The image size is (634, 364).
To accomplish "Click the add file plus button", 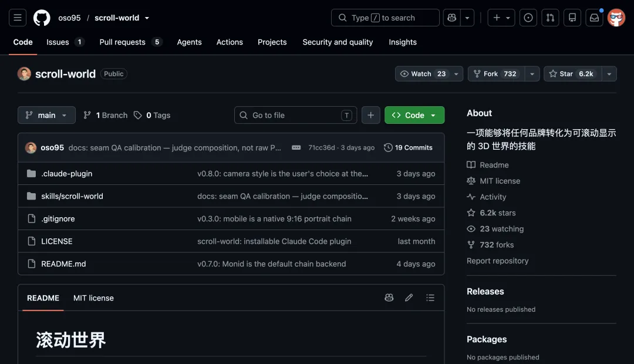I will (370, 115).
